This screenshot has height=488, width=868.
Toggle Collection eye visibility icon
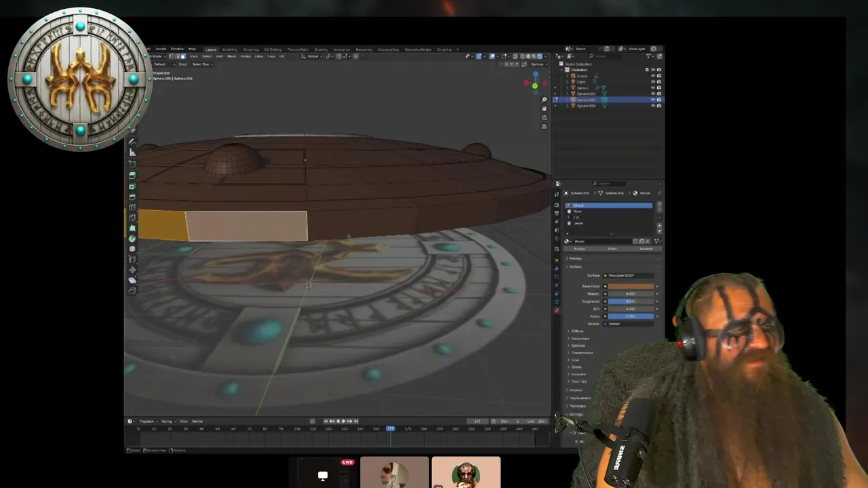(x=653, y=70)
